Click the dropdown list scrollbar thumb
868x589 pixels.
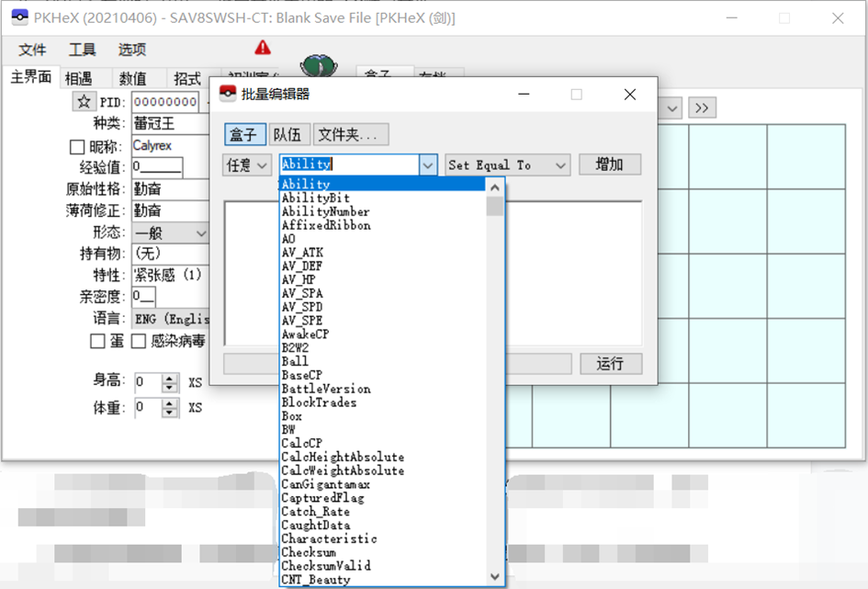(495, 206)
